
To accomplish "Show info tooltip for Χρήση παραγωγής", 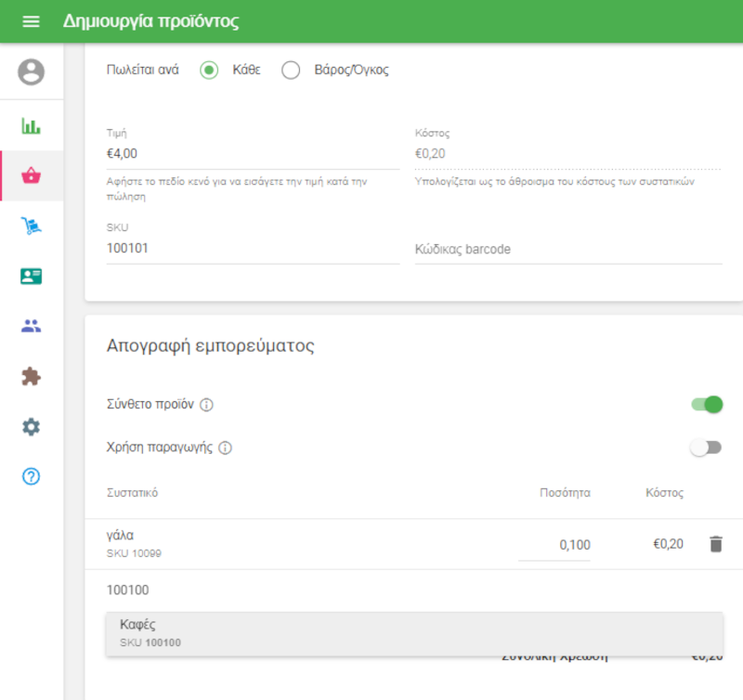I will pyautogui.click(x=225, y=447).
